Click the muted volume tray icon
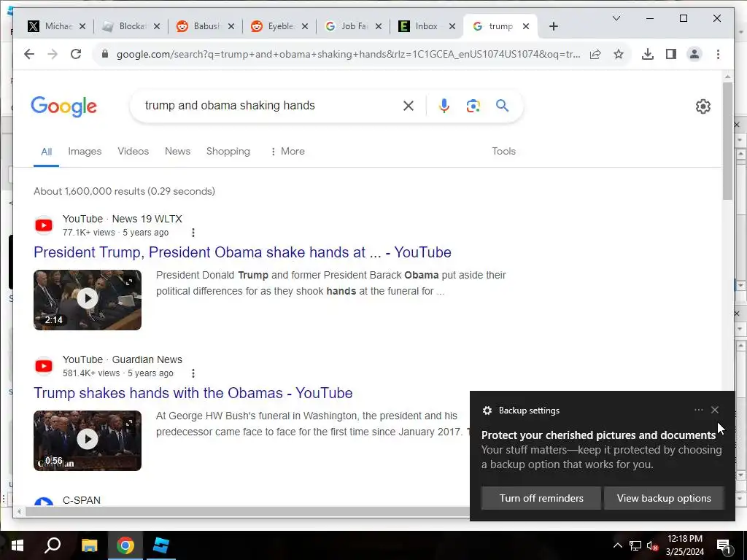The height and width of the screenshot is (560, 747). pyautogui.click(x=652, y=545)
